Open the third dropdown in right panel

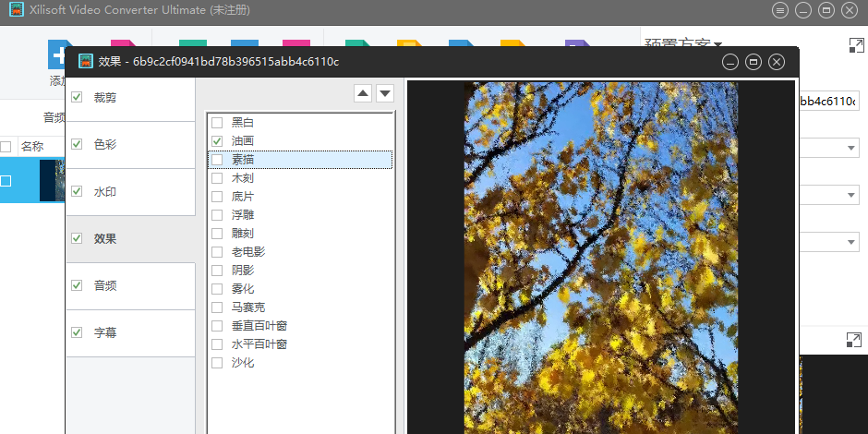(850, 242)
